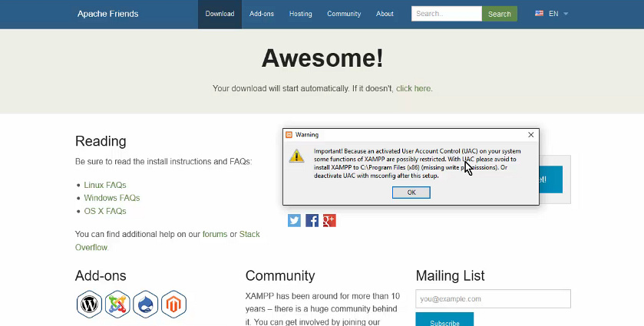644x326 pixels.
Task: Click the US flag language icon
Action: [540, 14]
